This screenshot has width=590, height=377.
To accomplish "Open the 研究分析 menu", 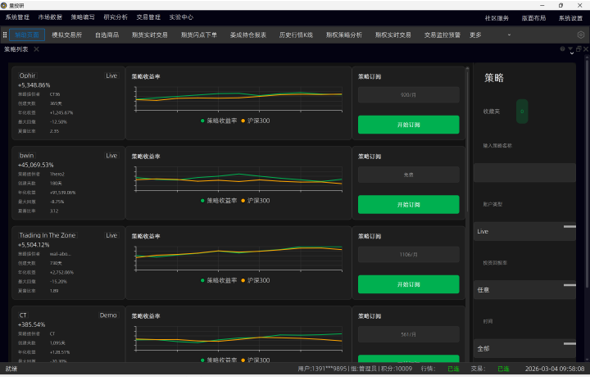I will 116,17.
